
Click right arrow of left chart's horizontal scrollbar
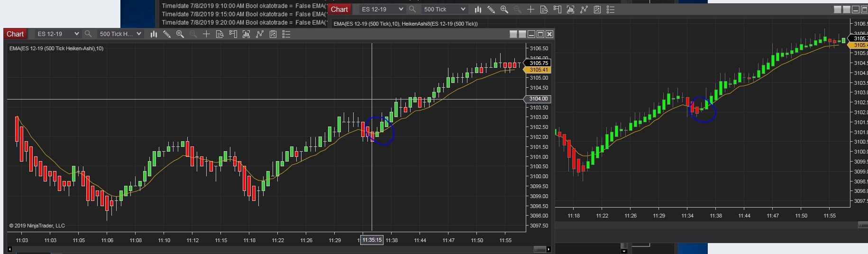548,249
